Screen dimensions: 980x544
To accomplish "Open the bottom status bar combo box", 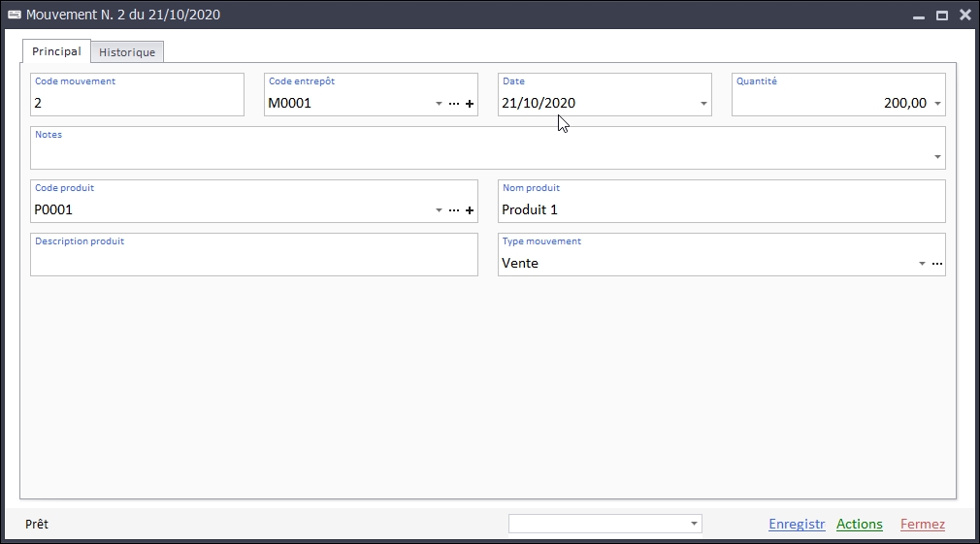I will (694, 524).
